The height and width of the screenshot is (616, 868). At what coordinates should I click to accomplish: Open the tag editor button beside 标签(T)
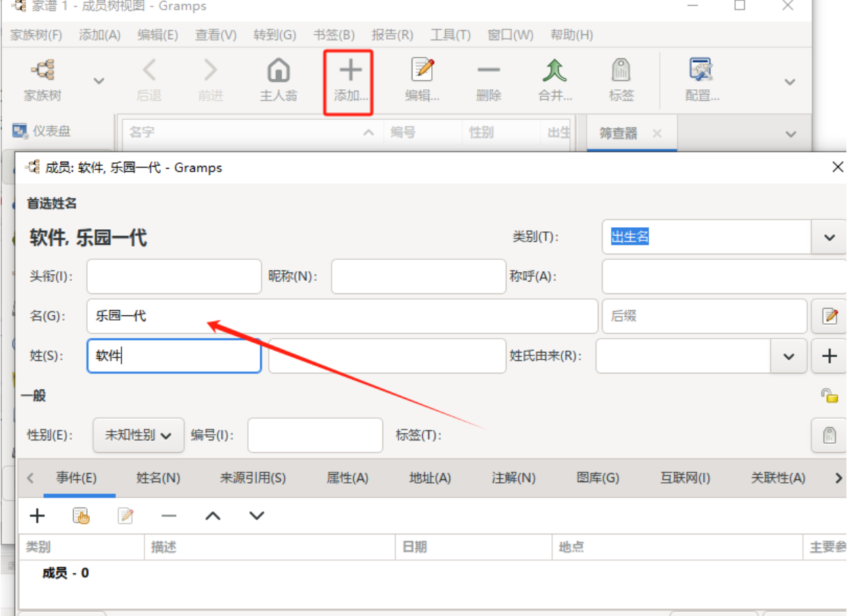click(829, 436)
